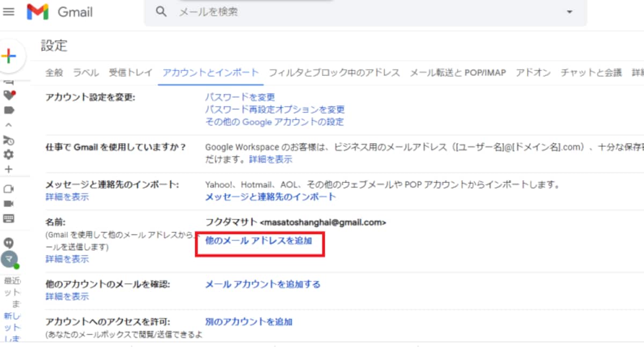644x347 pixels.
Task: Click the keyboard icon in sidebar
Action: point(9,218)
